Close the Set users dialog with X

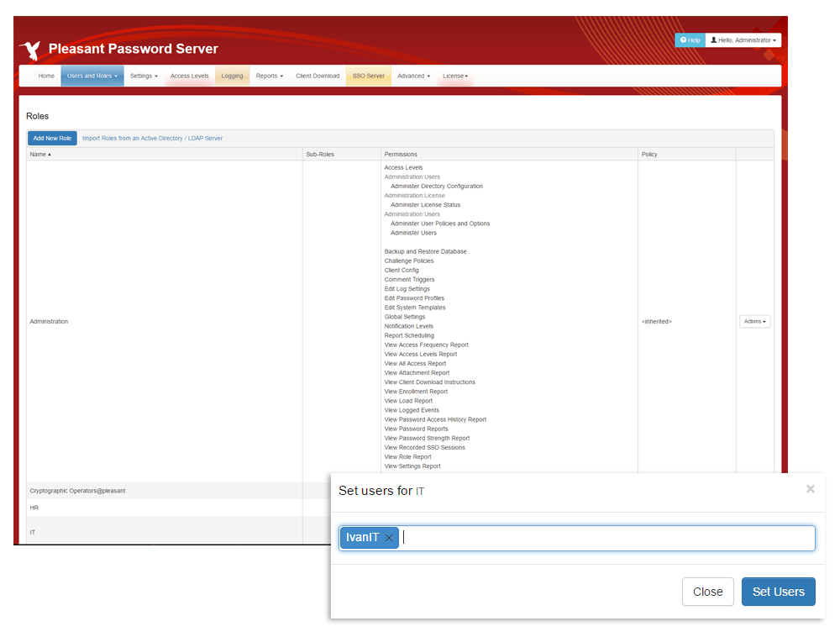810,489
